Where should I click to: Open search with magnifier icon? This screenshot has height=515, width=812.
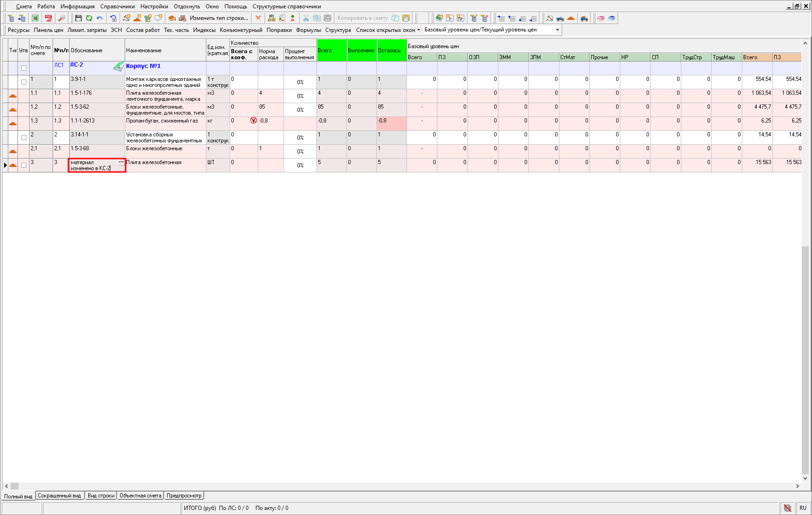[x=61, y=18]
